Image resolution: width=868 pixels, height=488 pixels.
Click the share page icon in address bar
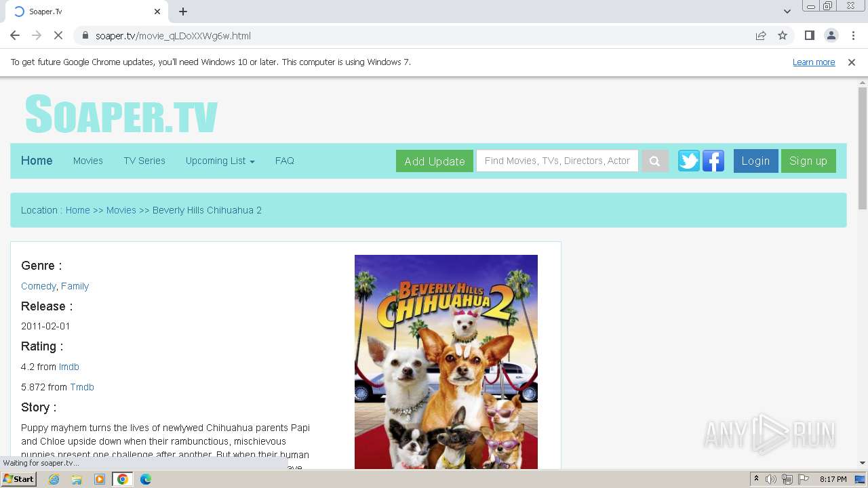pyautogui.click(x=761, y=35)
